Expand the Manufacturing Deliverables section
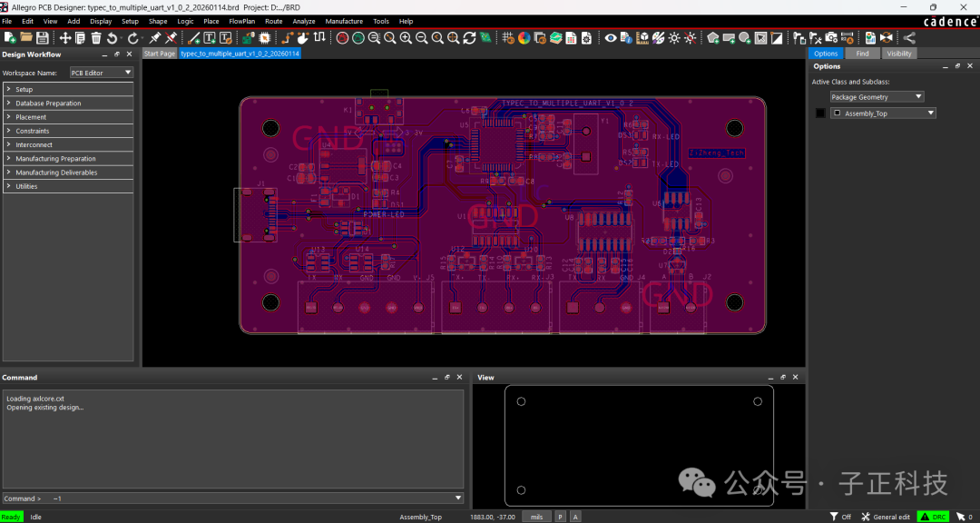 coord(68,172)
